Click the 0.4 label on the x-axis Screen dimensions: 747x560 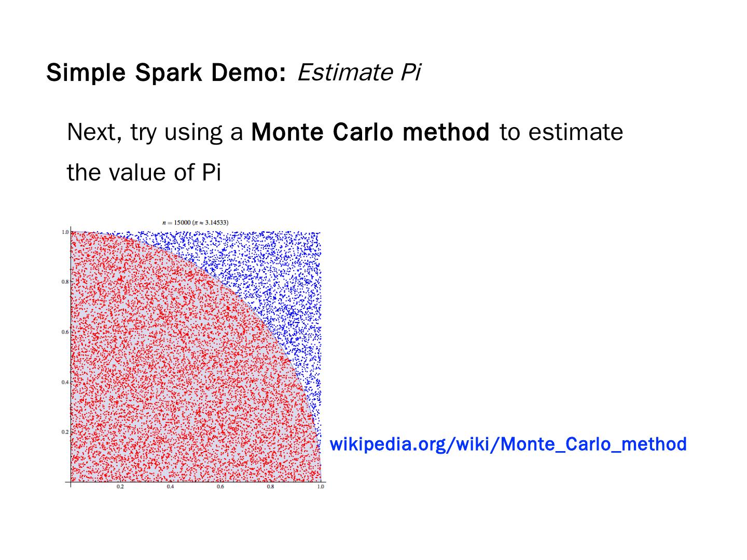tap(170, 487)
